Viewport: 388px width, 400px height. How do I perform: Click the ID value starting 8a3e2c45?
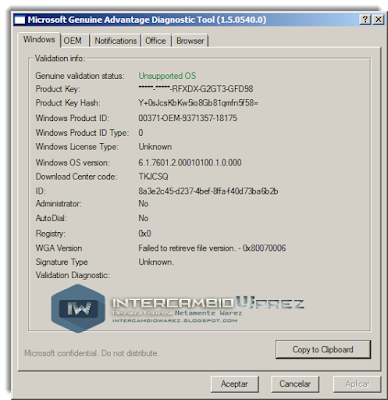(208, 191)
